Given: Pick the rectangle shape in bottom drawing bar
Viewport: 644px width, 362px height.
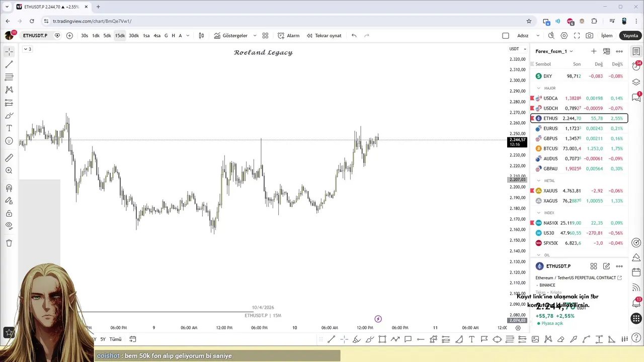Looking at the screenshot, I should [x=382, y=339].
